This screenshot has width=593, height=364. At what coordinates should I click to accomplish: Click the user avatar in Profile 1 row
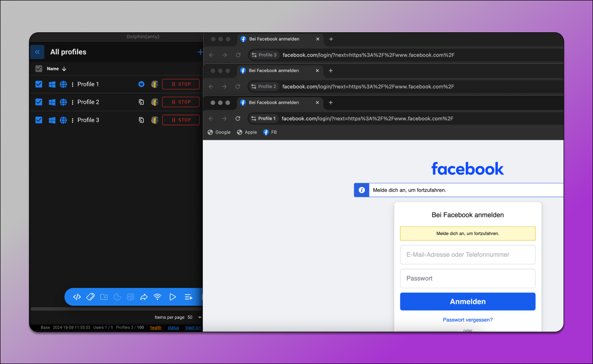click(155, 84)
